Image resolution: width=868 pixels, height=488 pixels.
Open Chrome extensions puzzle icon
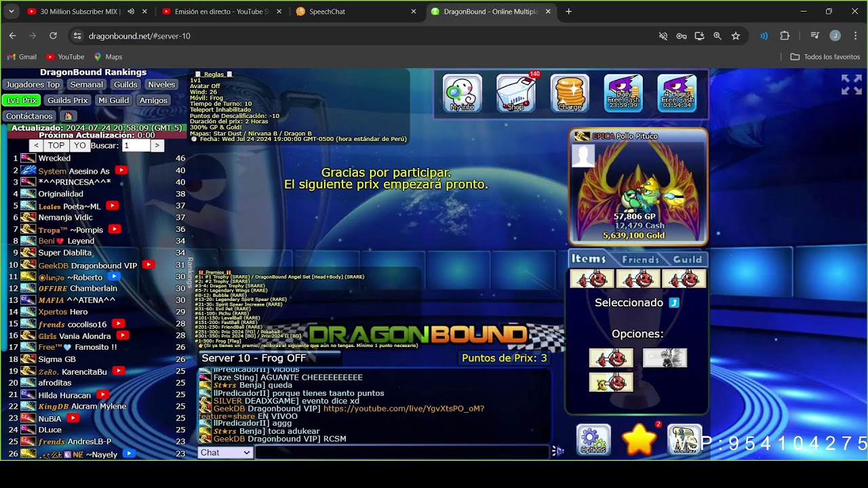[x=785, y=36]
